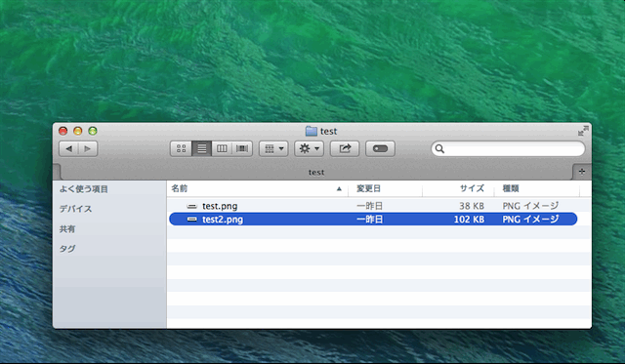The width and height of the screenshot is (625, 364).
Task: Expand the デバイス sidebar section
Action: [76, 209]
